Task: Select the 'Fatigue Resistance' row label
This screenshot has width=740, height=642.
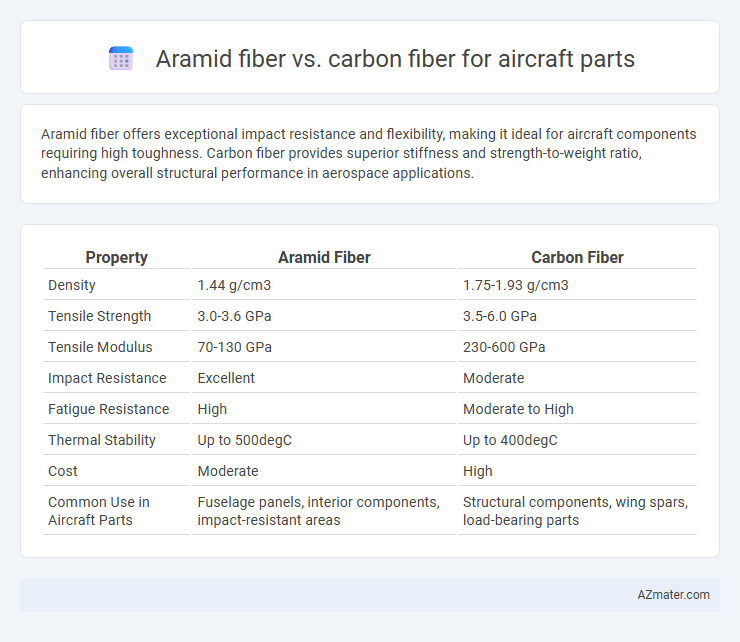Action: pyautogui.click(x=109, y=409)
